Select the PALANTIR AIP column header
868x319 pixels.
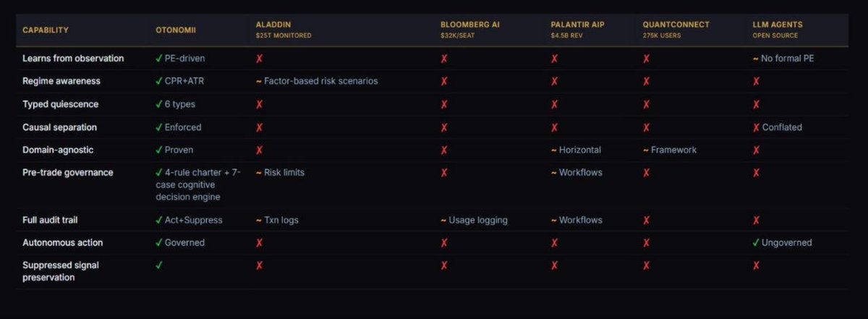pos(577,24)
